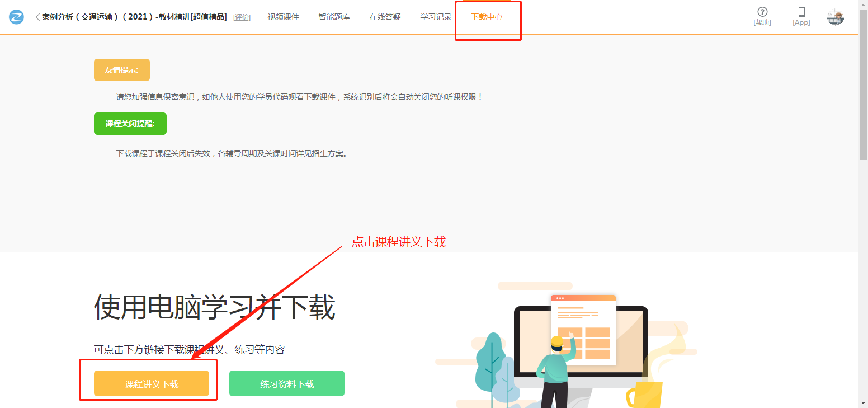This screenshot has width=868, height=408.
Task: Click the scrollbar up arrow
Action: [x=863, y=4]
